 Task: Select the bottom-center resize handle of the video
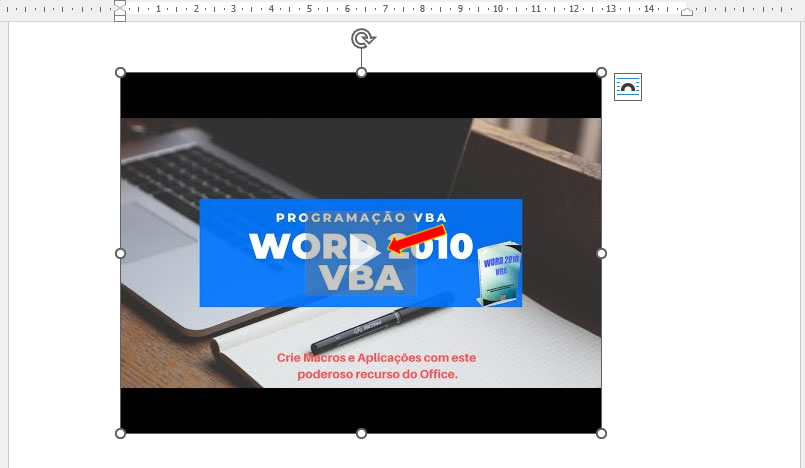(361, 433)
